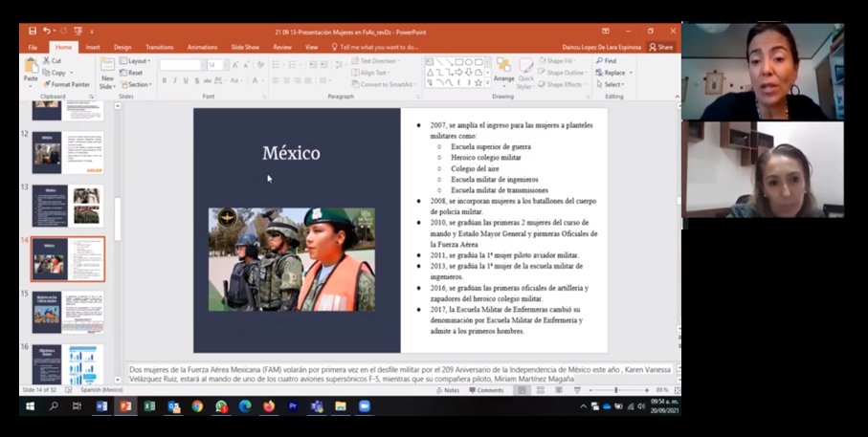
Task: Click the Find icon in the Editing group
Action: click(599, 61)
